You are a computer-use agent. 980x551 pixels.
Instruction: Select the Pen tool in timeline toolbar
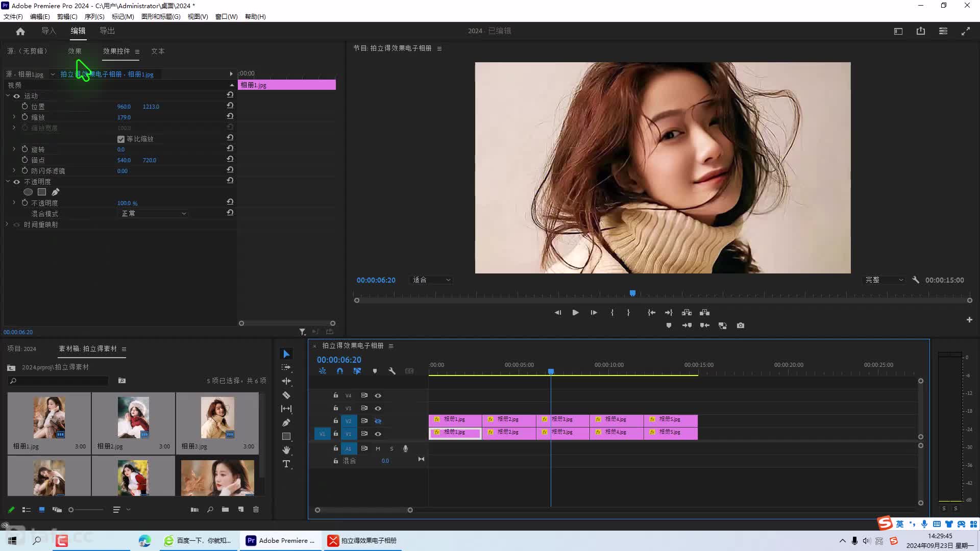point(286,422)
